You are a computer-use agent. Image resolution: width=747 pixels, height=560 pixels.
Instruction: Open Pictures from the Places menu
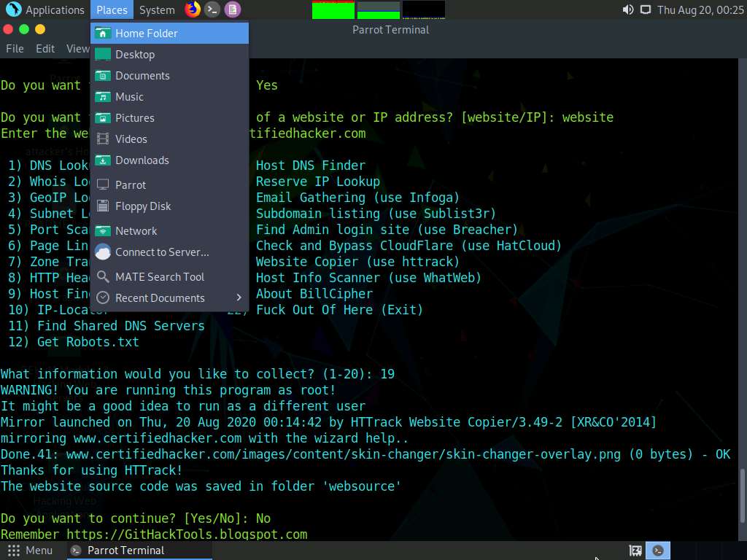point(169,117)
